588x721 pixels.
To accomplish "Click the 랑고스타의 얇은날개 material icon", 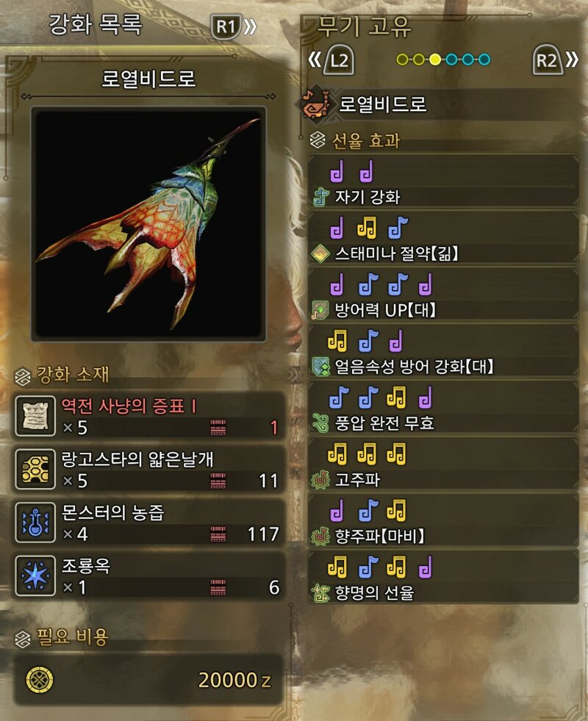I will click(x=35, y=470).
